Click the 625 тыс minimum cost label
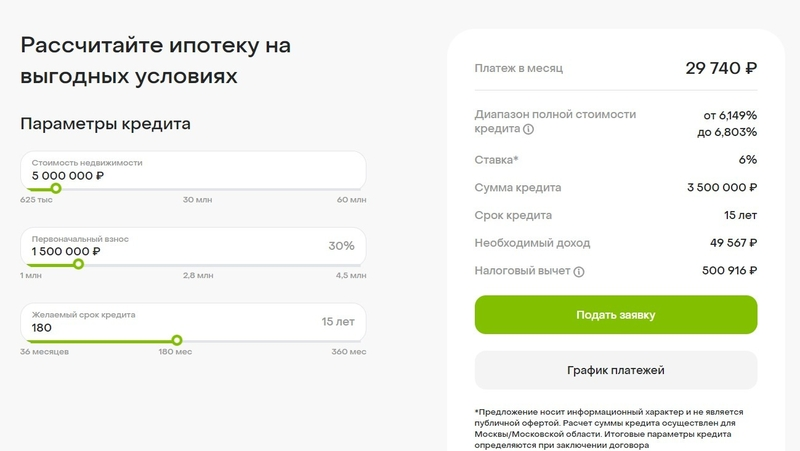 pos(36,200)
